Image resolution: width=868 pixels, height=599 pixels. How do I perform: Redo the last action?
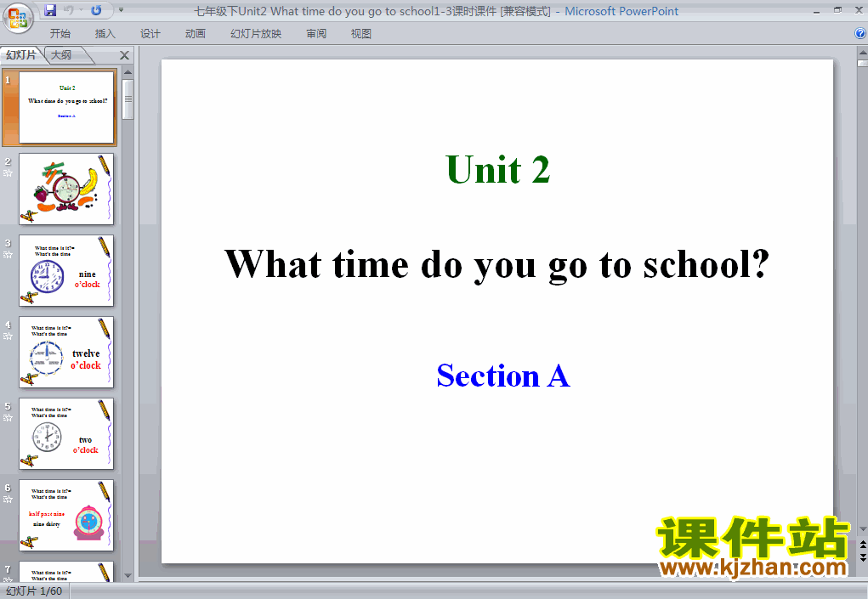coord(96,10)
